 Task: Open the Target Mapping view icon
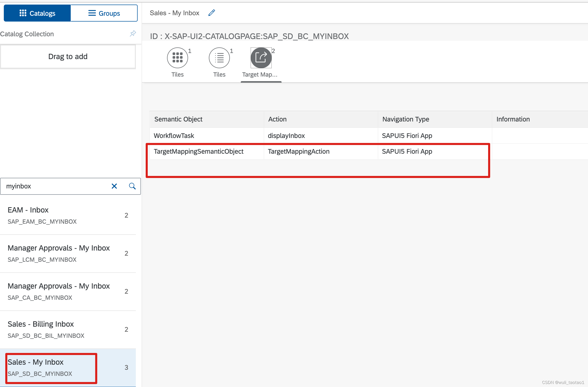(261, 58)
